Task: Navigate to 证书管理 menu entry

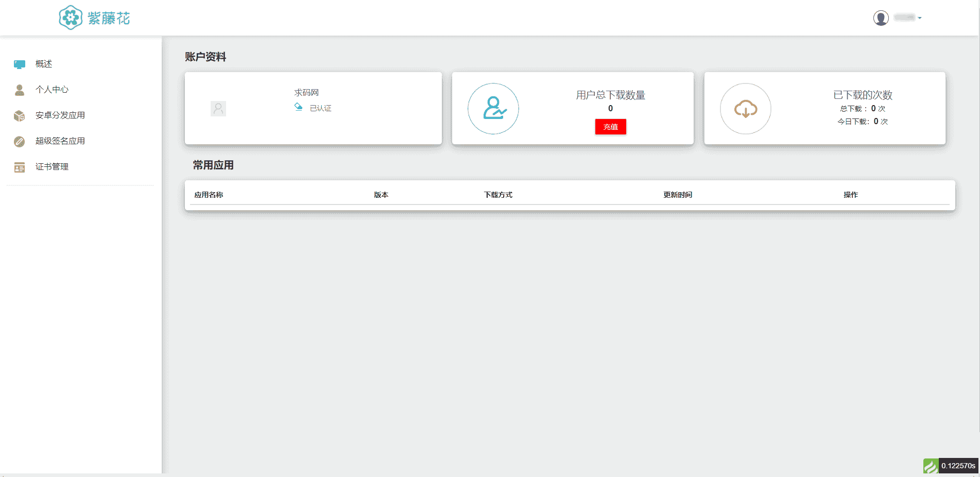Action: click(51, 167)
